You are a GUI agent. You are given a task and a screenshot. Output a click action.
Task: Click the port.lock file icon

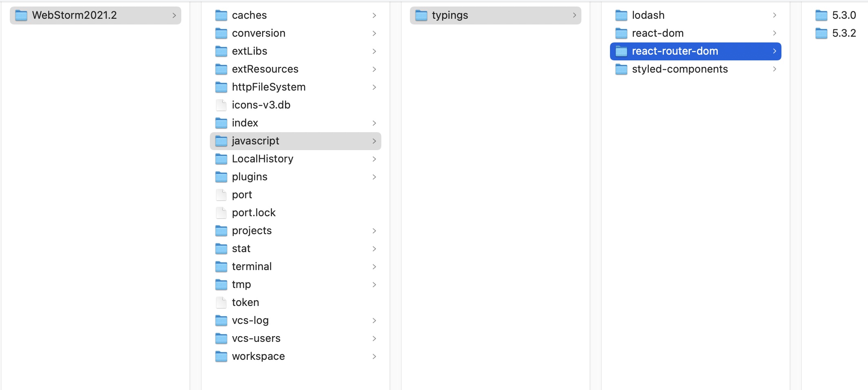click(x=221, y=213)
